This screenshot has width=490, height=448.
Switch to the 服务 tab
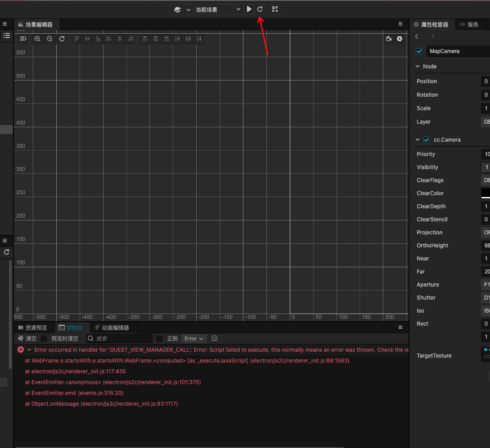[469, 24]
